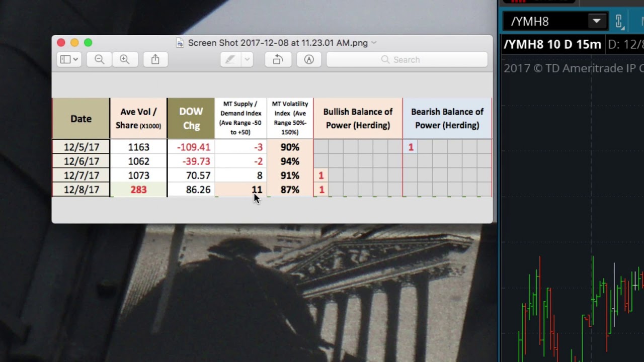The height and width of the screenshot is (362, 644).
Task: Click the MT Supply / Demand Index header
Action: (240, 118)
